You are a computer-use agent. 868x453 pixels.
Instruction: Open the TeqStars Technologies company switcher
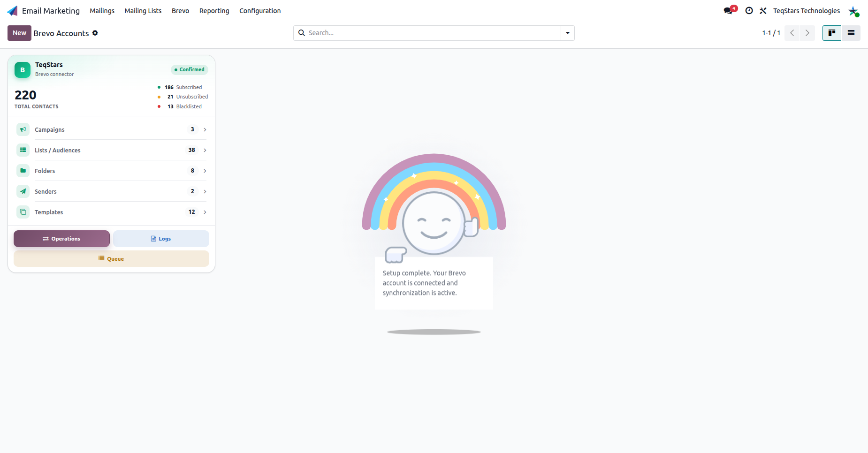807,11
